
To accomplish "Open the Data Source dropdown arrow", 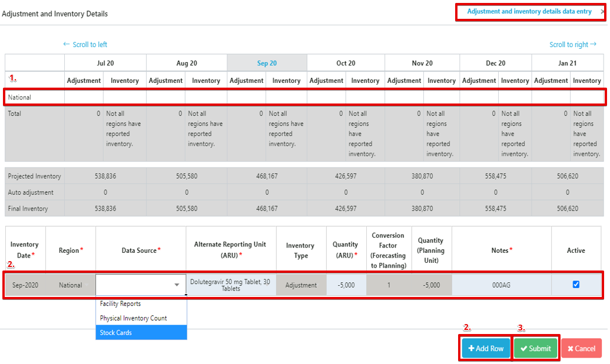I will [x=177, y=285].
